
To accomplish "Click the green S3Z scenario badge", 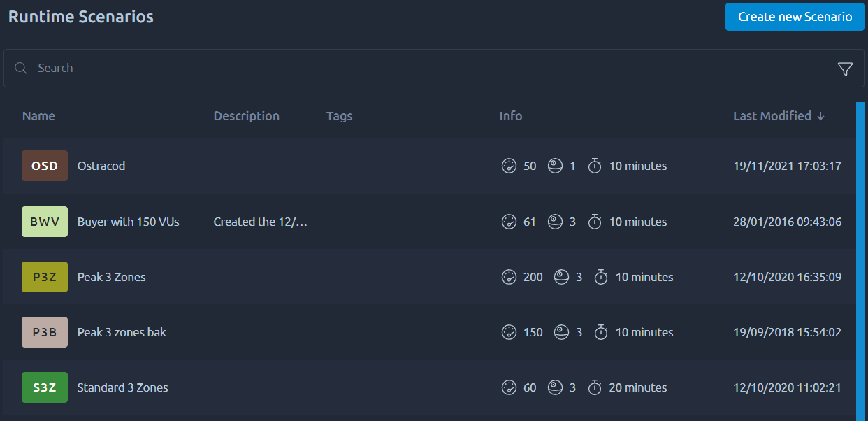I will 45,387.
